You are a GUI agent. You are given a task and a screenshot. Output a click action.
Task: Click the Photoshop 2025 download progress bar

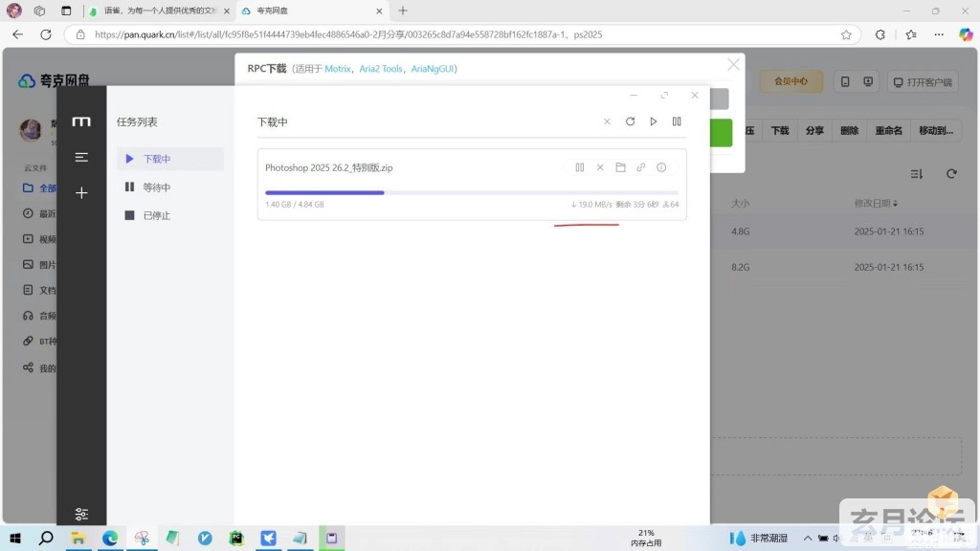tap(472, 192)
